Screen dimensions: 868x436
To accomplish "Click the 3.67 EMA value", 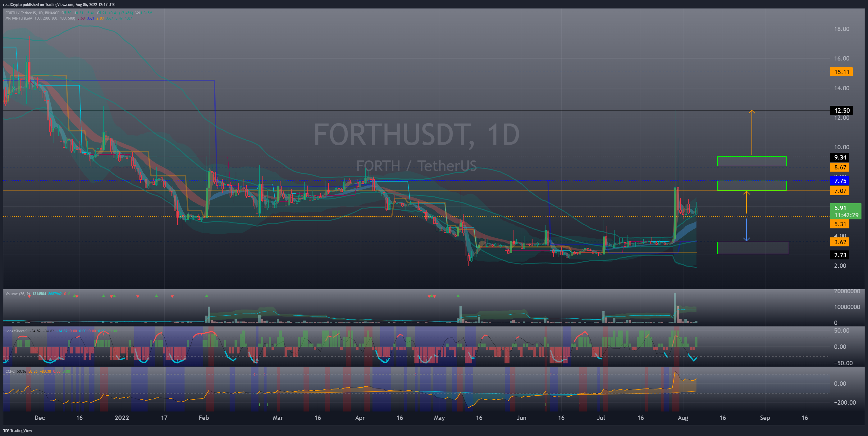I will (110, 18).
